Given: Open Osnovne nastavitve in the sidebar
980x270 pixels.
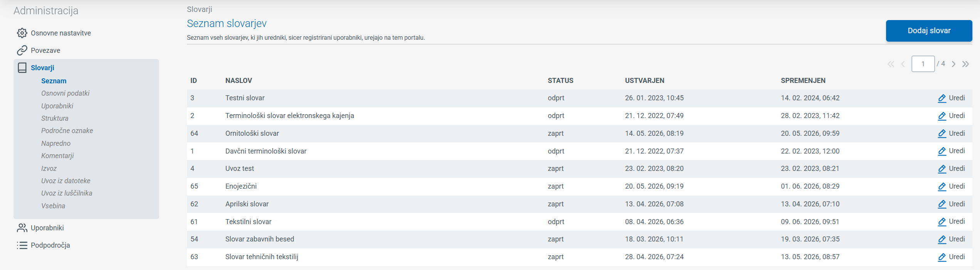Looking at the screenshot, I should (61, 33).
